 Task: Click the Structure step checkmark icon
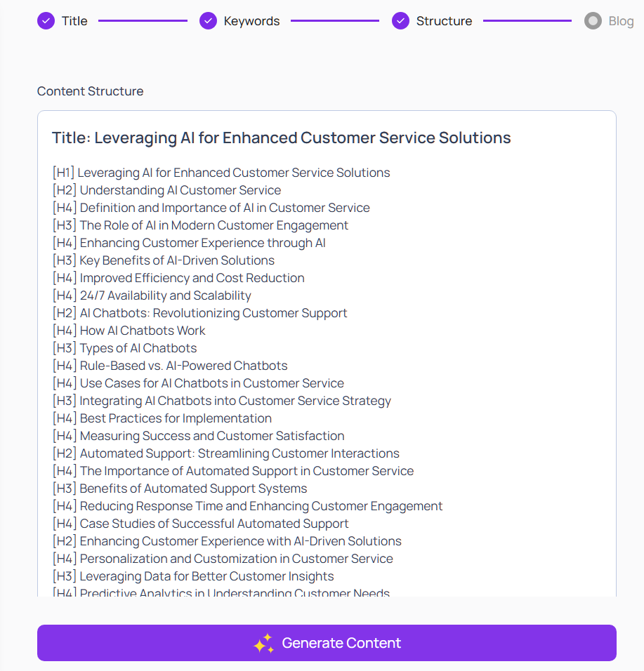pyautogui.click(x=400, y=21)
